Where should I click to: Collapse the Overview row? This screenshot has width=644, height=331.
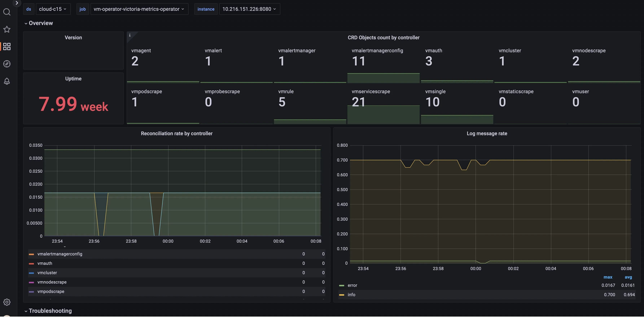pyautogui.click(x=41, y=23)
